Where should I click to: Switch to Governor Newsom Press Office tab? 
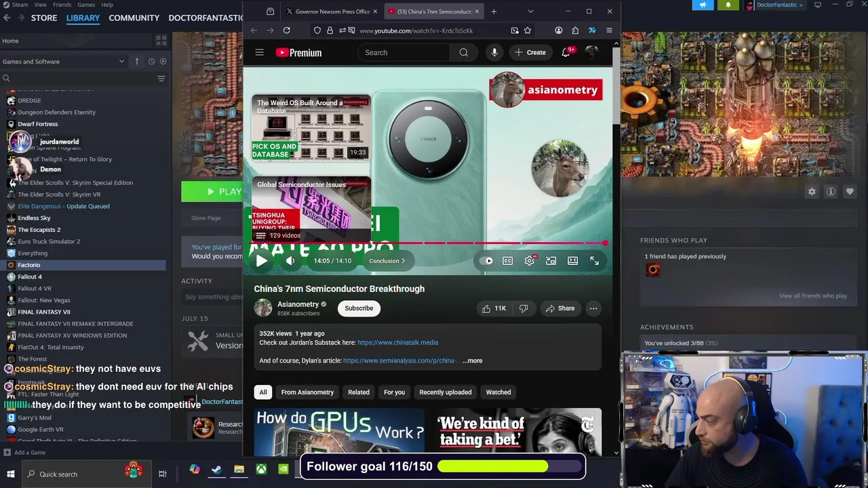click(330, 12)
